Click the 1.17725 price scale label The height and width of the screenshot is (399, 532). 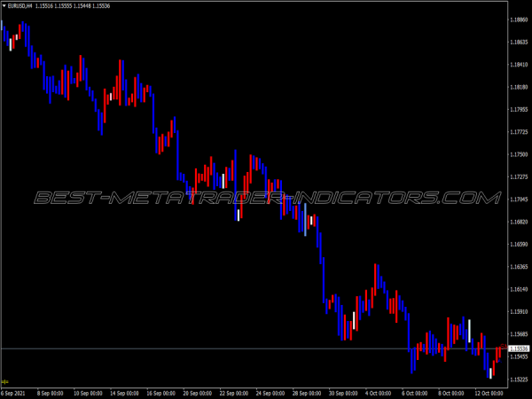[x=519, y=132]
